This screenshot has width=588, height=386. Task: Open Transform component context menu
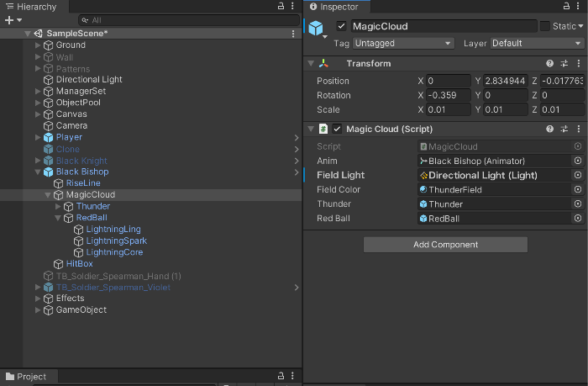pyautogui.click(x=579, y=63)
